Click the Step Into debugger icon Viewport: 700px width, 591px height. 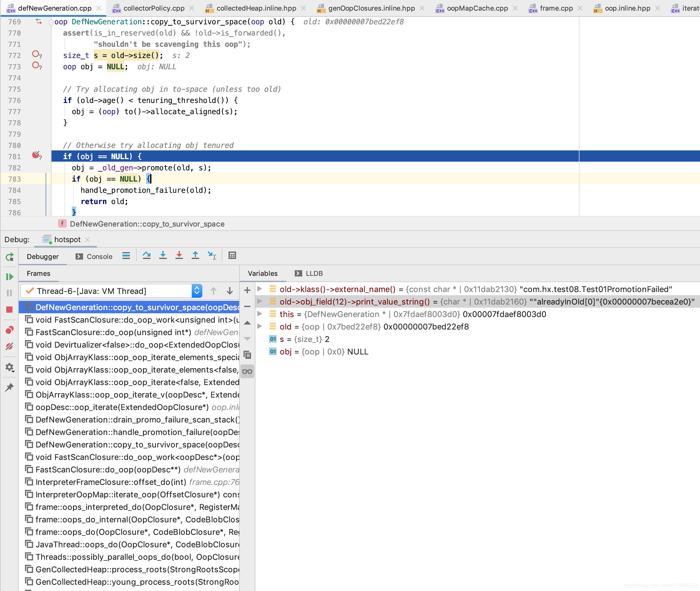pyautogui.click(x=163, y=256)
